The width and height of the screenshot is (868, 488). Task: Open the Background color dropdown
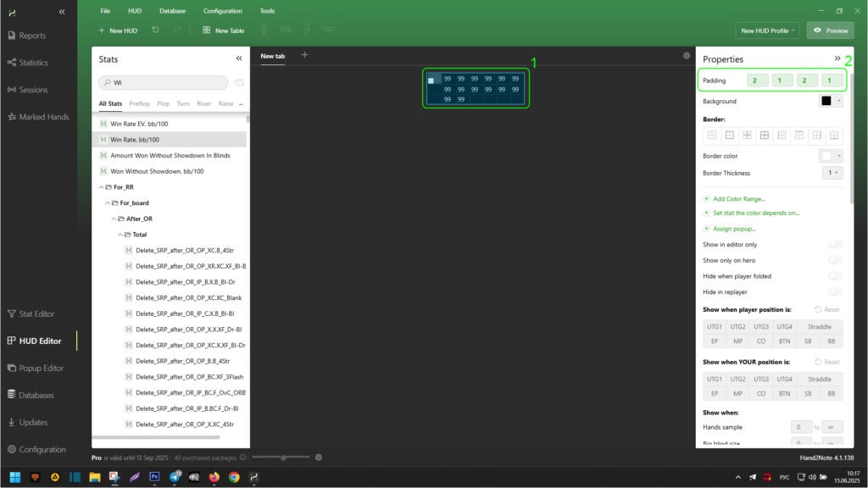(x=831, y=101)
